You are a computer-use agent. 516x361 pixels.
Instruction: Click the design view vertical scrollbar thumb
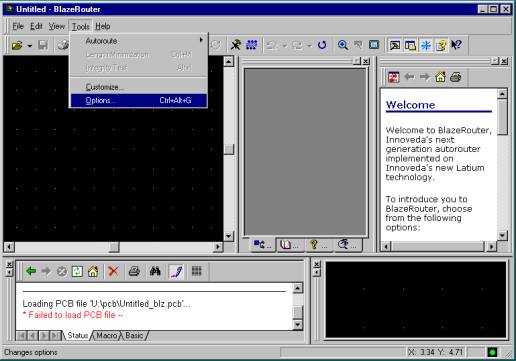229,149
